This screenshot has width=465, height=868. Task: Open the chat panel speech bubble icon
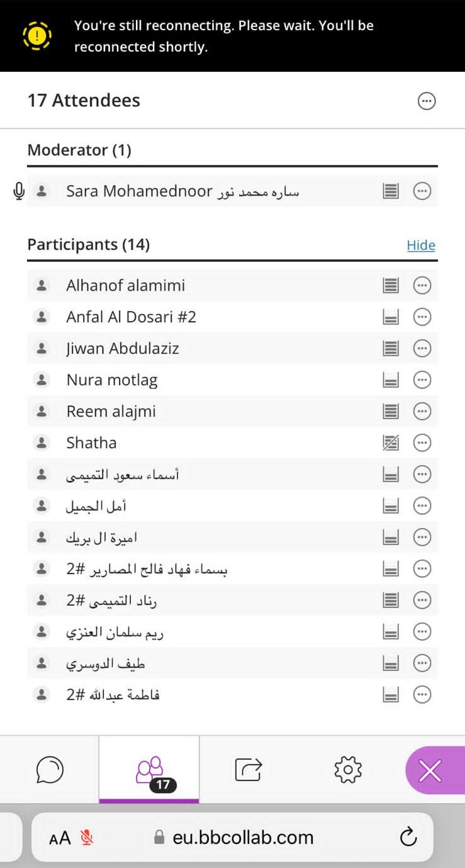click(x=50, y=769)
